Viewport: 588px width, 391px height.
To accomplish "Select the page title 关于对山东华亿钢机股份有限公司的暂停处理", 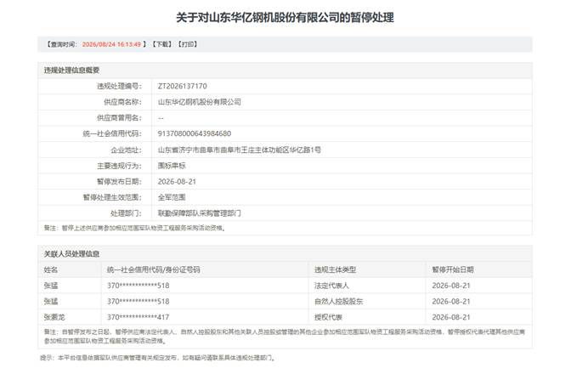I will [x=285, y=17].
